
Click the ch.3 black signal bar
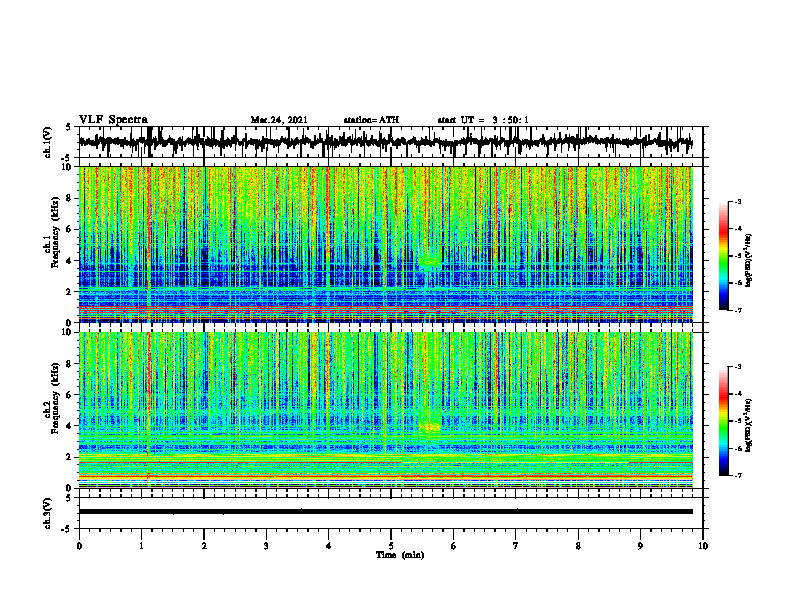pyautogui.click(x=385, y=512)
